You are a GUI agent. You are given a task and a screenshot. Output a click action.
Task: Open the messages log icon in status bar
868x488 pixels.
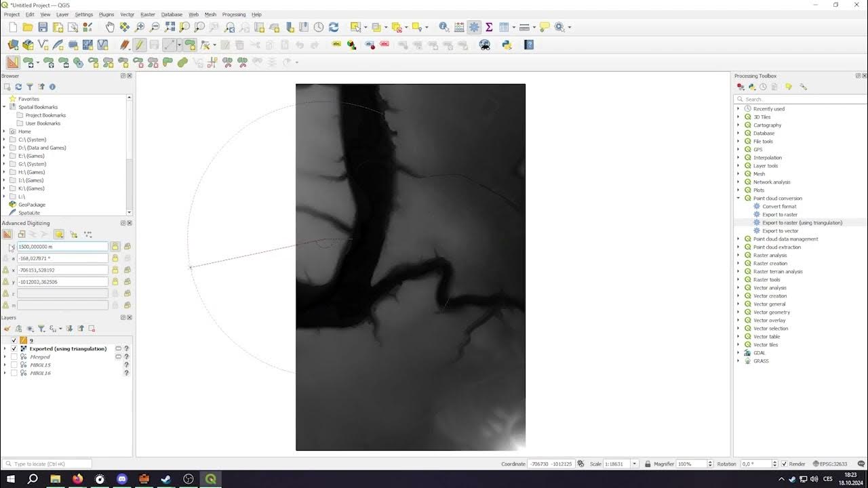click(861, 464)
